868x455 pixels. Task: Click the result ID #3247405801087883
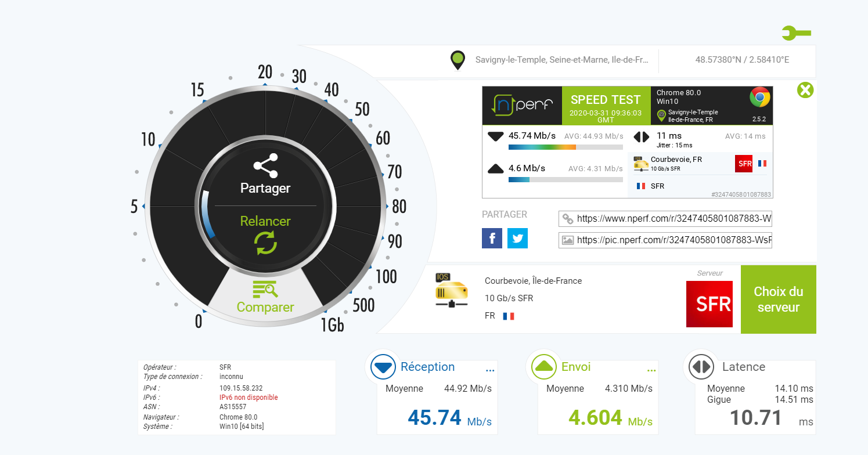[x=741, y=194]
